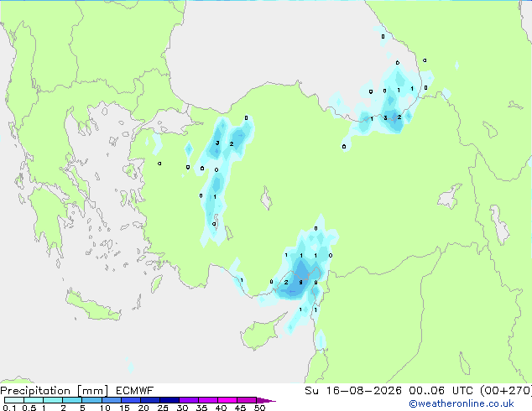532x411 pixels.
Task: Click the '(00+270)' forecast offset text
Action: [x=506, y=391]
